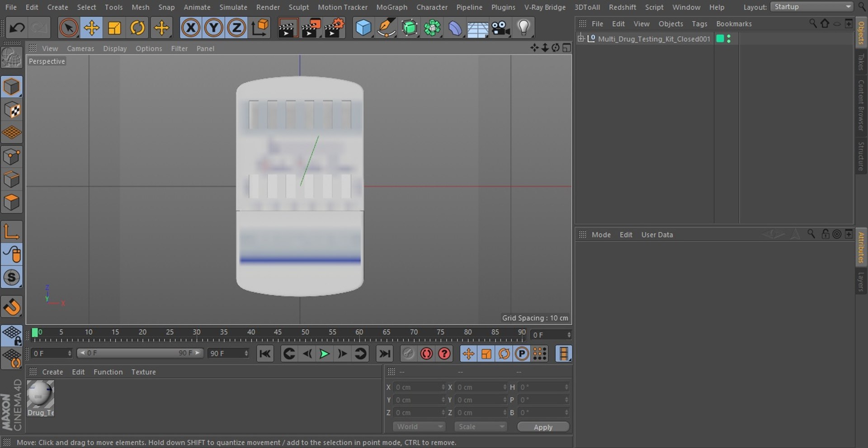Open the Scale mode dropdown
This screenshot has width=868, height=448.
click(481, 427)
